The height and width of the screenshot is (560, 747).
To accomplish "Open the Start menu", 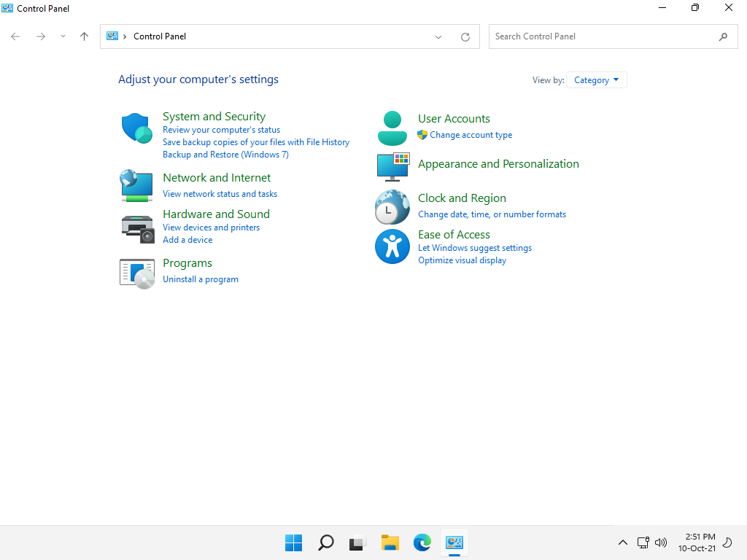I will pos(293,542).
